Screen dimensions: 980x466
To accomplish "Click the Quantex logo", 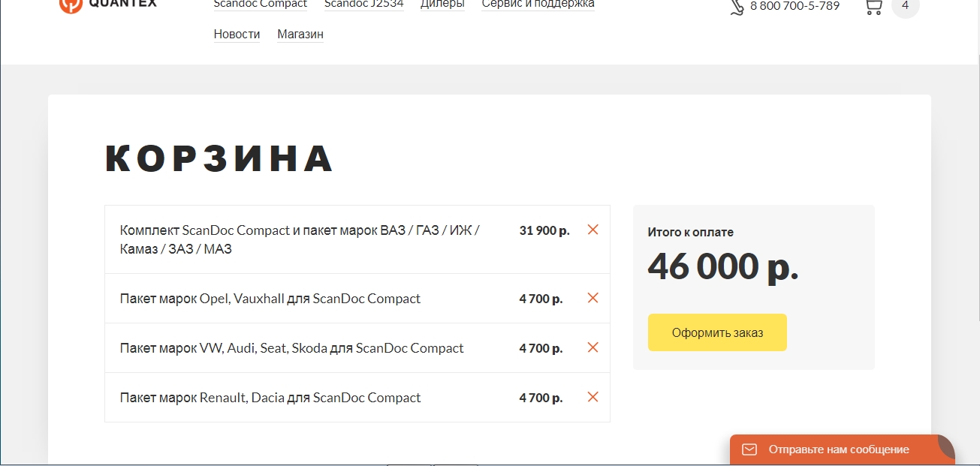I will click(108, 4).
